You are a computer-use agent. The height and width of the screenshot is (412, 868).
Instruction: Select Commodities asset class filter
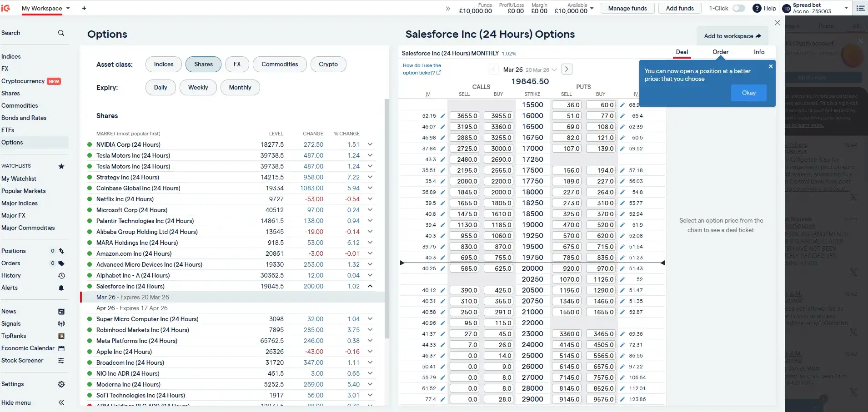click(x=280, y=65)
